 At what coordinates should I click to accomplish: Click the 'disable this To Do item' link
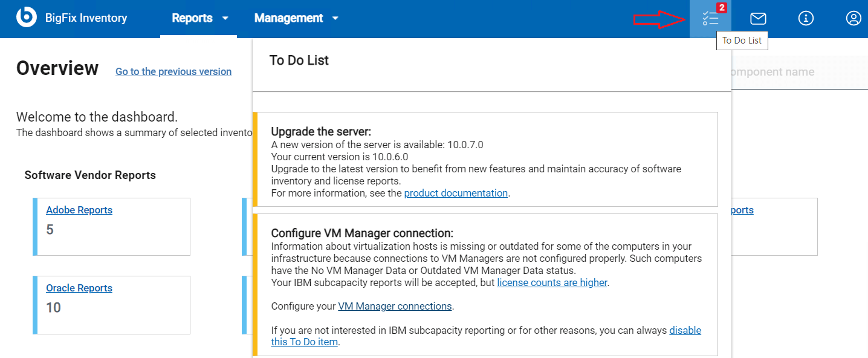pyautogui.click(x=685, y=330)
